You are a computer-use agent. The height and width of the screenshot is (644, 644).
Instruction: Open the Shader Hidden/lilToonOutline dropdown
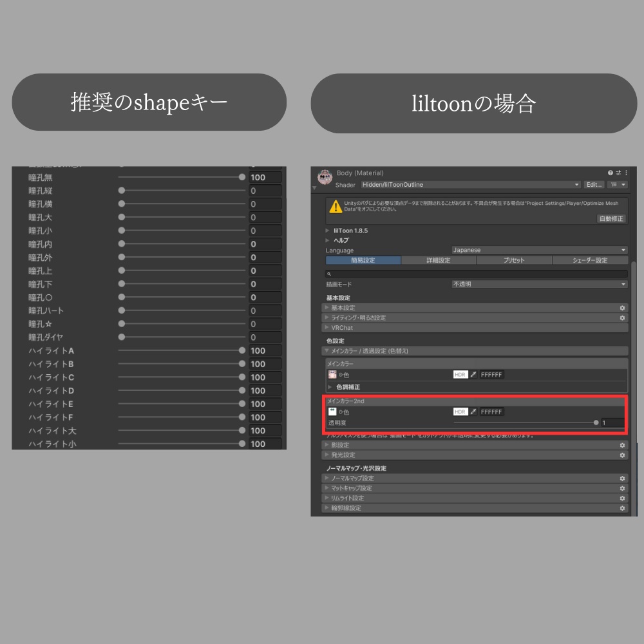[x=471, y=185]
